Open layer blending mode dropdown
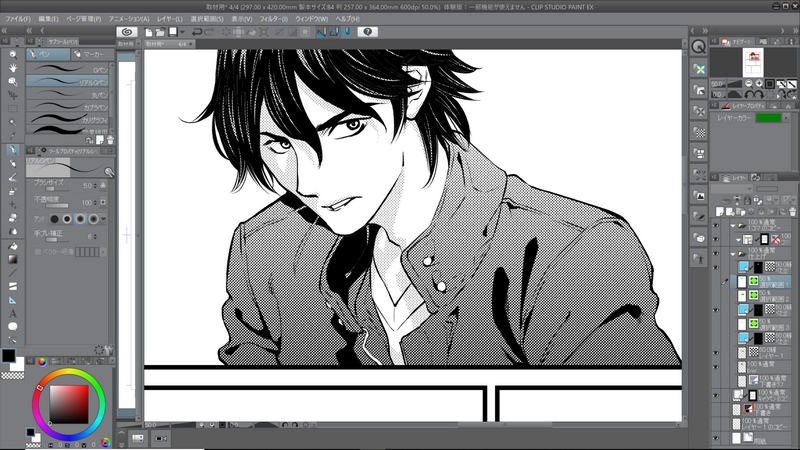The width and height of the screenshot is (800, 450). 731,189
